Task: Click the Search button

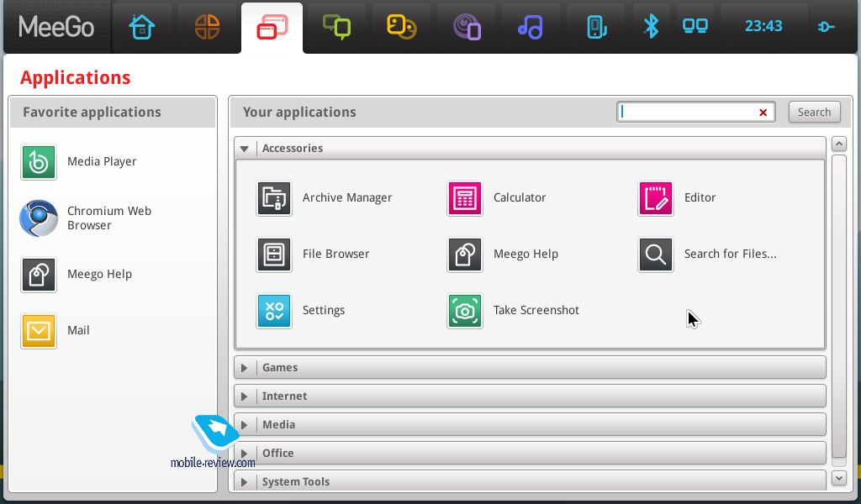Action: tap(814, 112)
